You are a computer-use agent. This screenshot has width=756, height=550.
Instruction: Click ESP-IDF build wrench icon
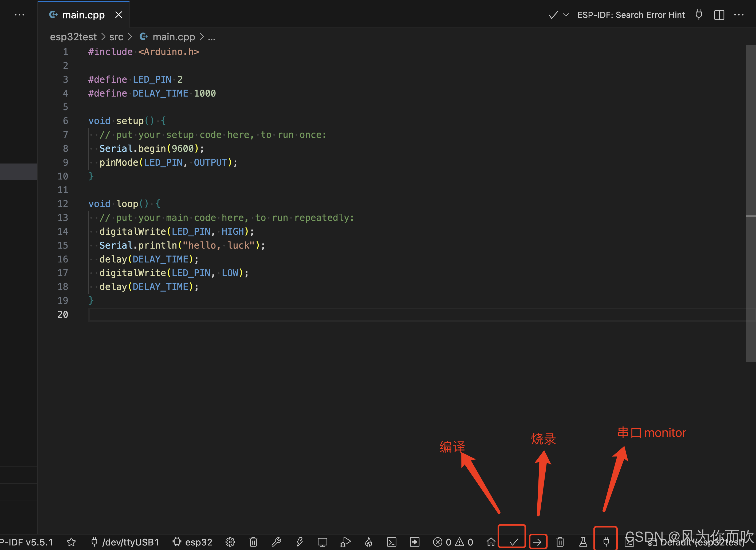pos(276,542)
